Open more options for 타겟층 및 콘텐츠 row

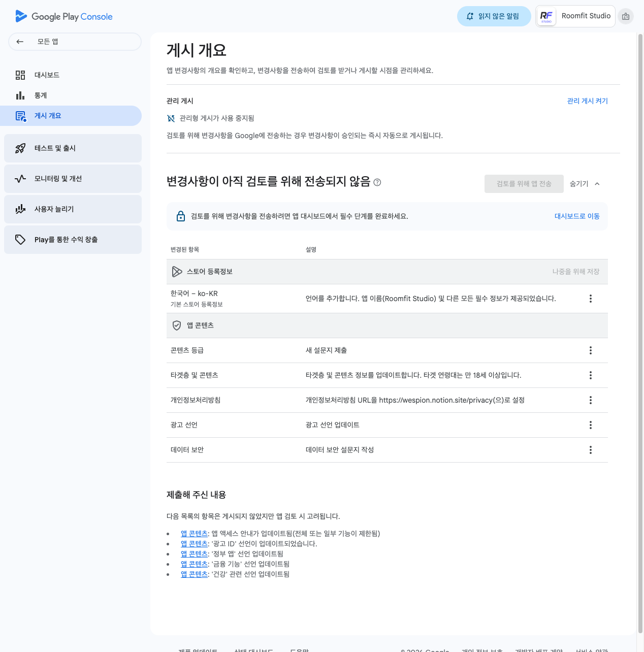pos(590,375)
